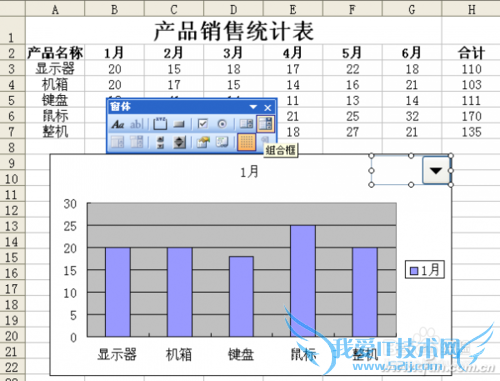Click inside the combo box text area

pos(397,170)
